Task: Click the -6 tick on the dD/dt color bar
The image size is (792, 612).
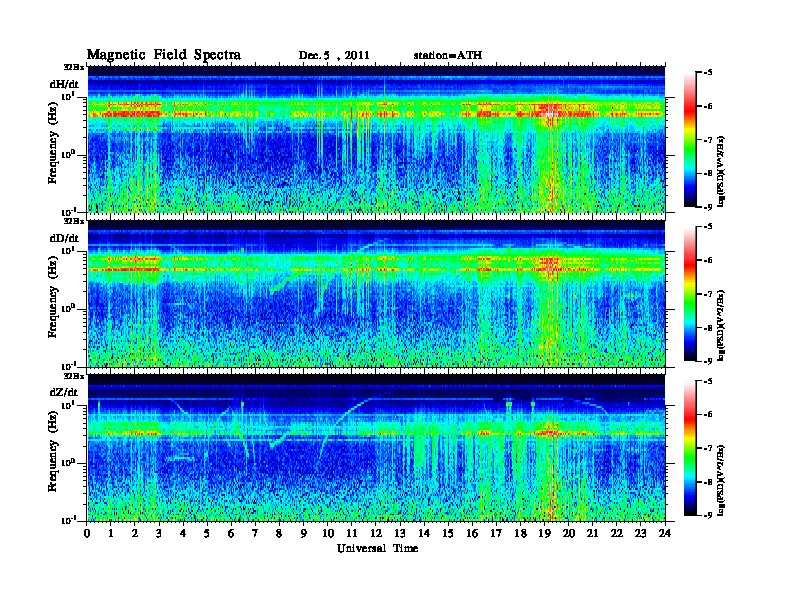Action: (x=709, y=260)
